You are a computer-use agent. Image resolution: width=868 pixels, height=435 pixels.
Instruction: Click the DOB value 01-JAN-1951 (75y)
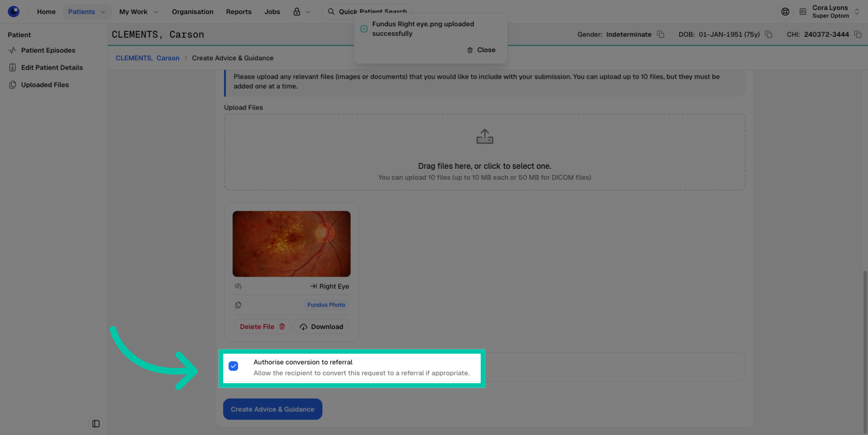[x=729, y=34]
